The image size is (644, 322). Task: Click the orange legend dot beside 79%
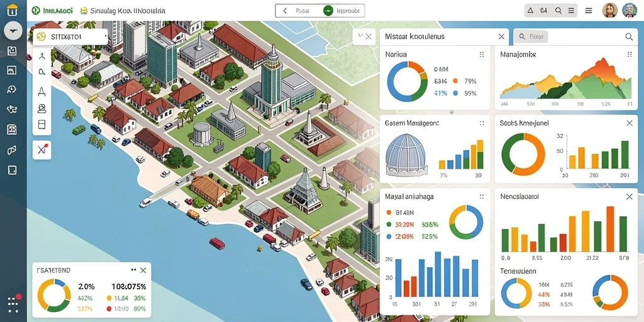455,81
